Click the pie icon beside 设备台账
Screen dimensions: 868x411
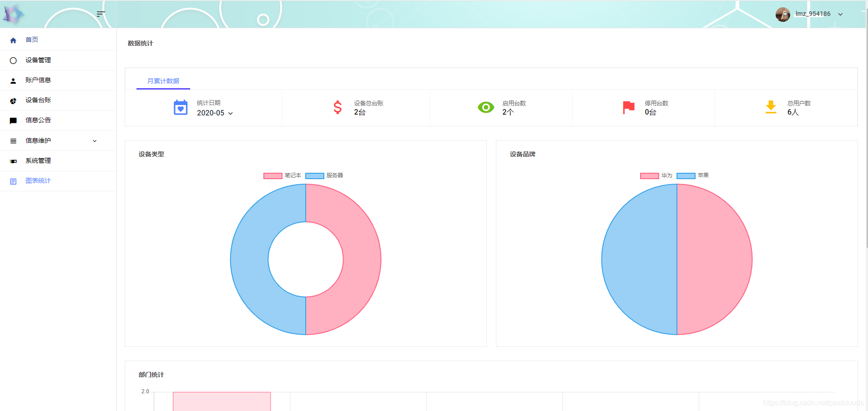(x=13, y=101)
